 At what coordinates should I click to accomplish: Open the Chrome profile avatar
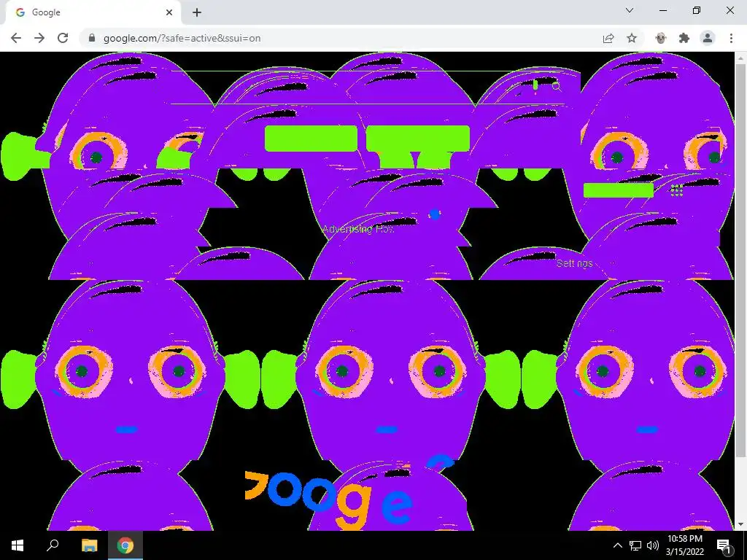(708, 38)
